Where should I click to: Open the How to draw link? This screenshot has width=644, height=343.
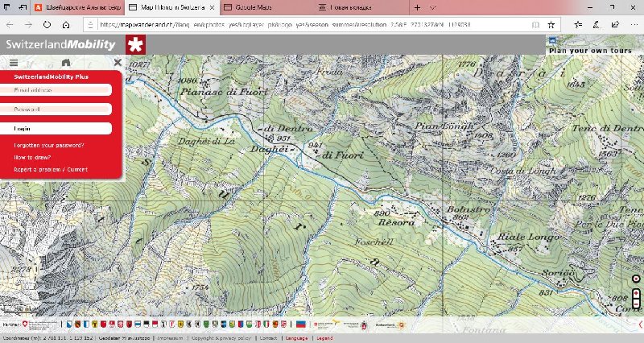[x=32, y=157]
